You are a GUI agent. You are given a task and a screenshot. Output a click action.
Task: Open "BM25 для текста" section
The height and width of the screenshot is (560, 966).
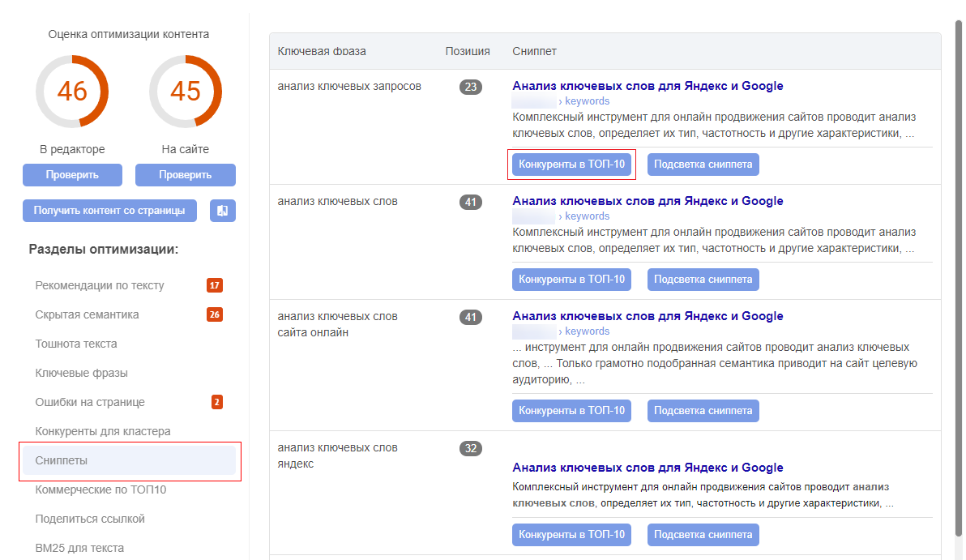(x=79, y=548)
